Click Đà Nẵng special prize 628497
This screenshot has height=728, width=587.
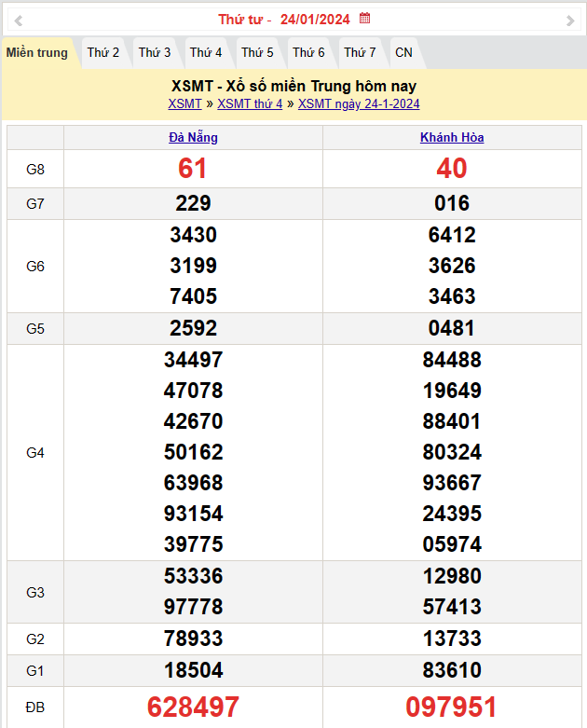click(193, 707)
